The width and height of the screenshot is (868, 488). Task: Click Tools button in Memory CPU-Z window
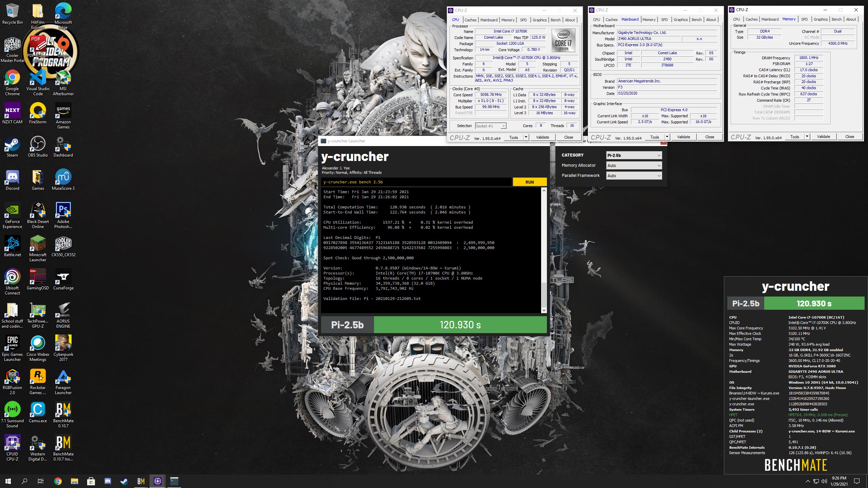(794, 137)
